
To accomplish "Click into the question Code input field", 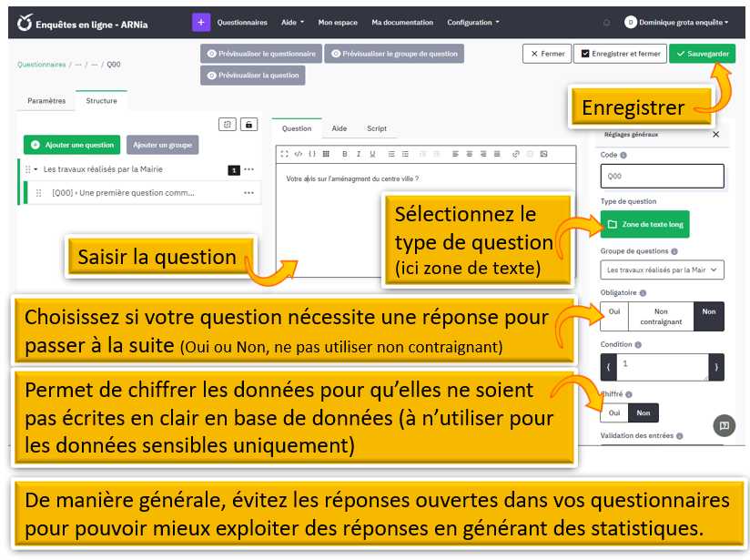I will click(662, 176).
